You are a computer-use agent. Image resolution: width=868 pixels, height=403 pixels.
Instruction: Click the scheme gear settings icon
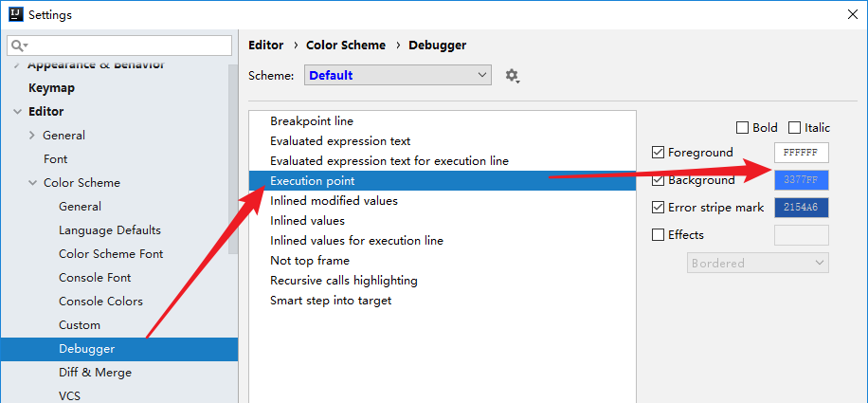513,76
